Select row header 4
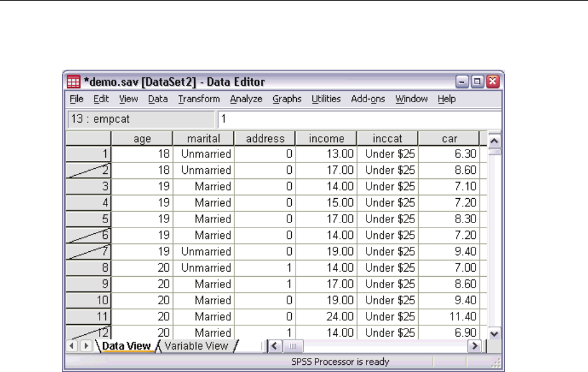Screen dimensions: 588x372 (89, 203)
